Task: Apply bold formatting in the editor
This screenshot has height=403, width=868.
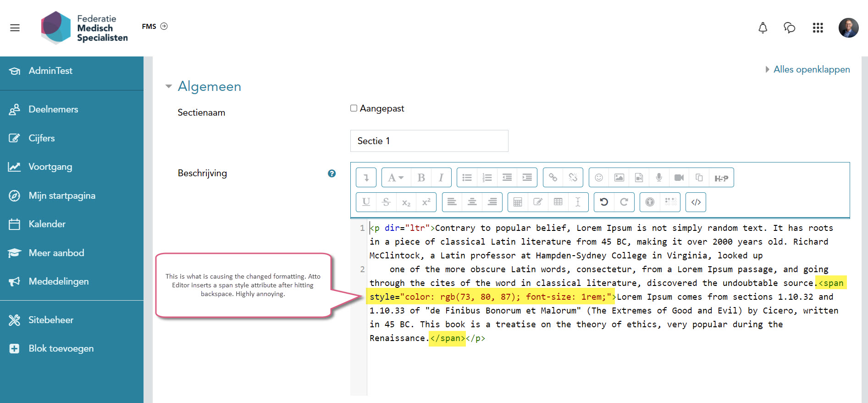Action: click(x=421, y=178)
